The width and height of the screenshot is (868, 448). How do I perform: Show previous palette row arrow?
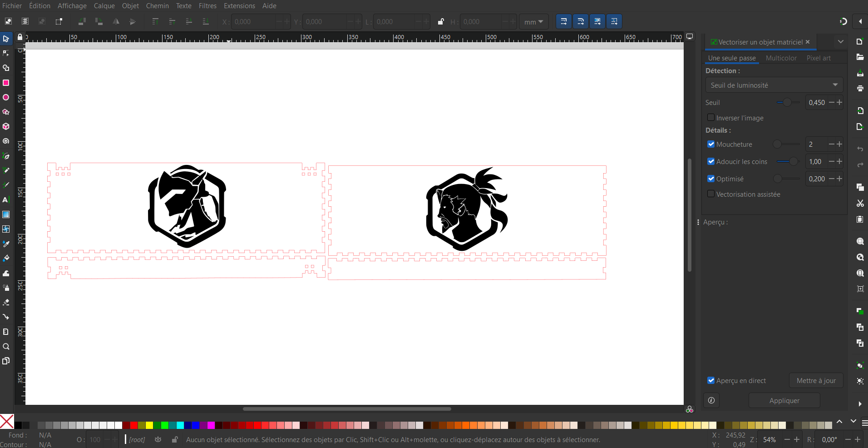(x=839, y=422)
